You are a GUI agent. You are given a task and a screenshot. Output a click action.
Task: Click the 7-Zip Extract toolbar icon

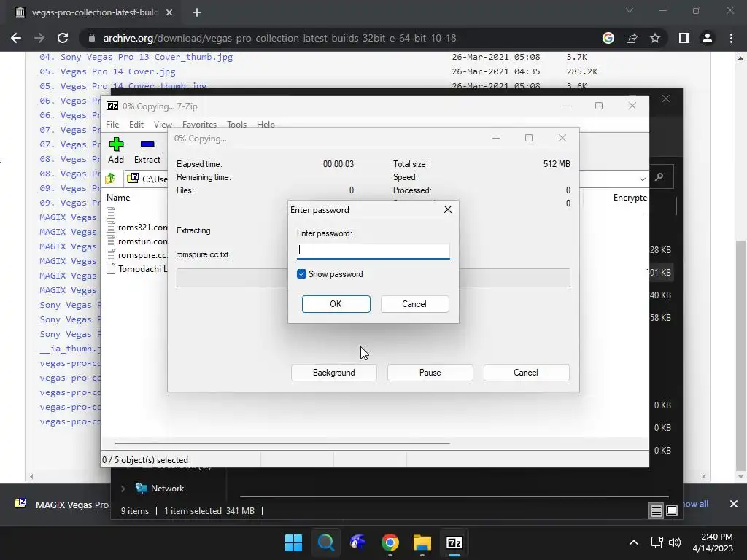point(147,150)
